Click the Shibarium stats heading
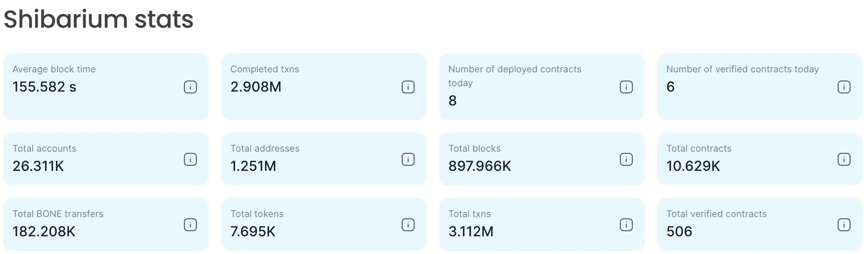 pyautogui.click(x=99, y=19)
